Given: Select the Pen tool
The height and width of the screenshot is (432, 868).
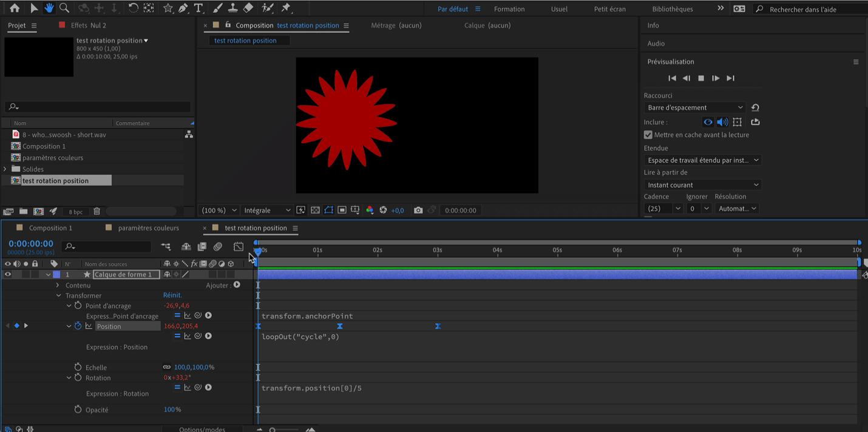Looking at the screenshot, I should pos(183,8).
